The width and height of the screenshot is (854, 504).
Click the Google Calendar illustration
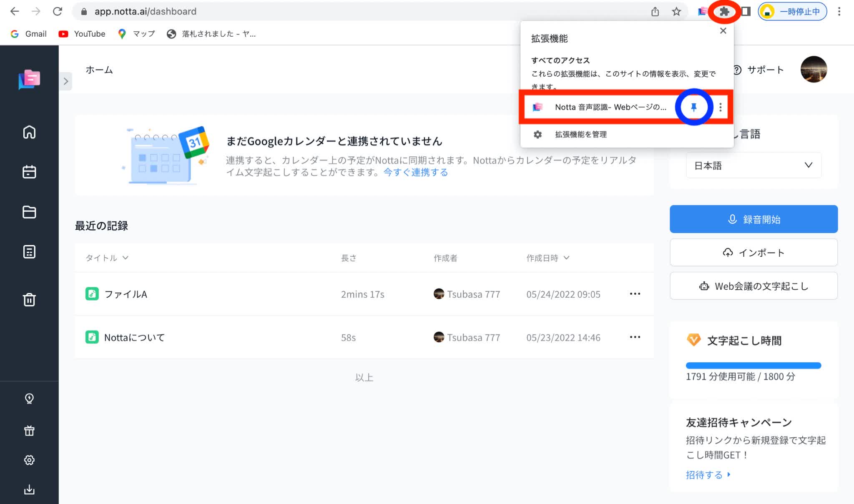166,155
